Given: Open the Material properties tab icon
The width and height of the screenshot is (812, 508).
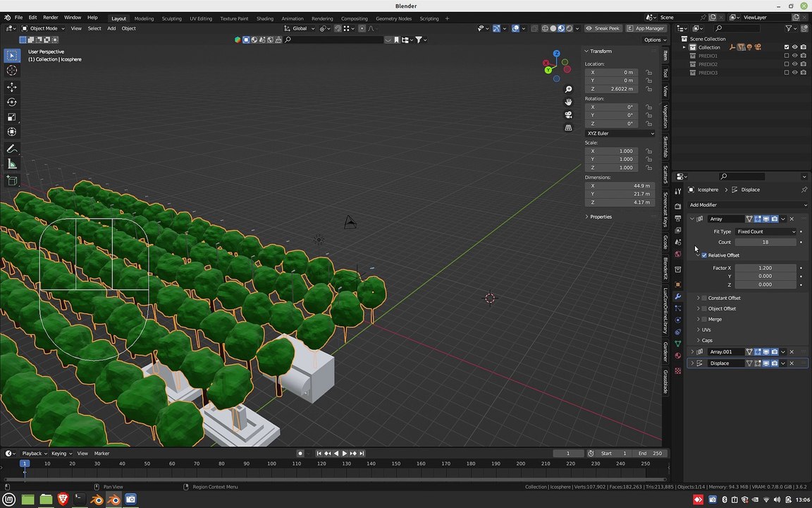Looking at the screenshot, I should pyautogui.click(x=678, y=356).
